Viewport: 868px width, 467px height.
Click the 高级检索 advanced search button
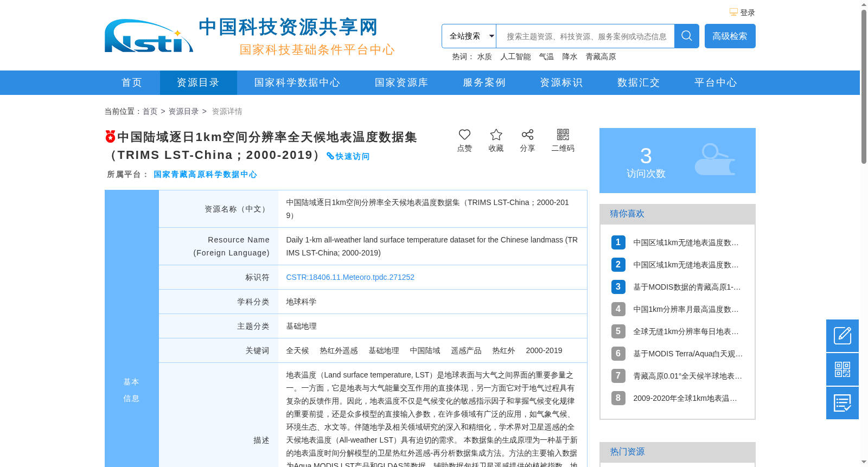tap(730, 36)
